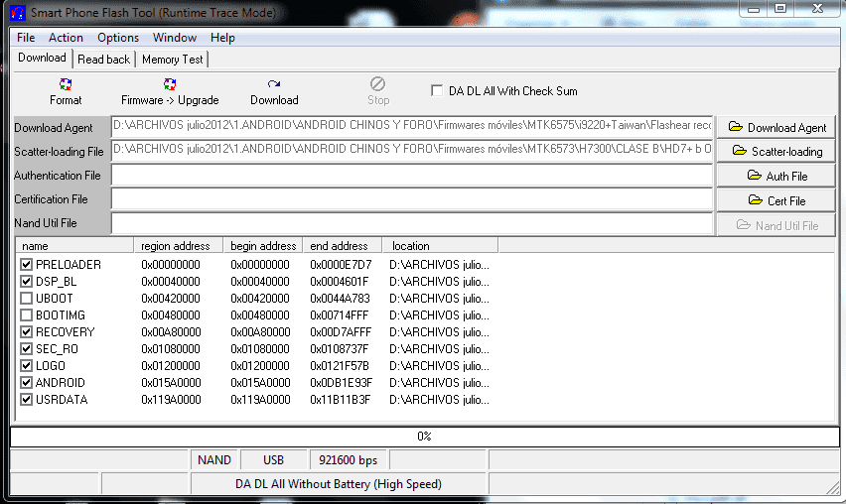Click the Stop toolbar icon

[x=377, y=84]
